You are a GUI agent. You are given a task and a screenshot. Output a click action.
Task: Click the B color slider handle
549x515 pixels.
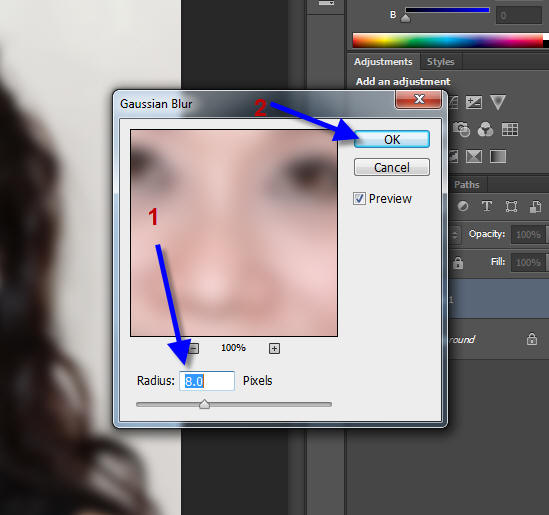[405, 18]
